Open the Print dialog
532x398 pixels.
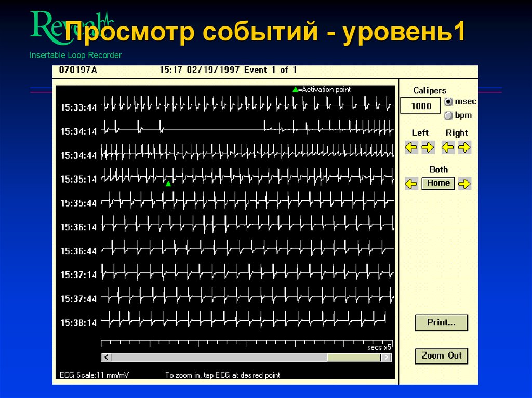[441, 322]
